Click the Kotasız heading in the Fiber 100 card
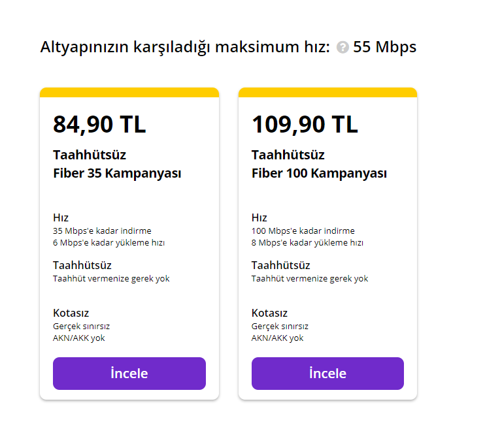Screen dimensions: 485x448 (x=269, y=313)
